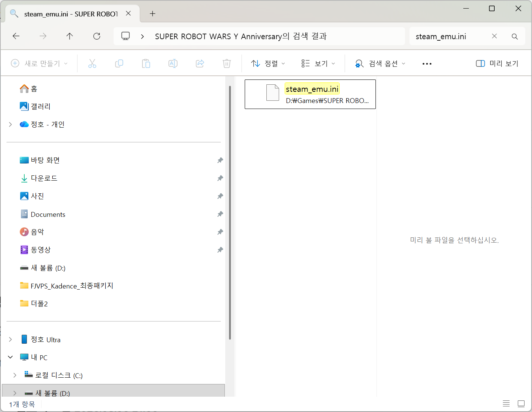Add a new tab with plus button
This screenshot has height=412, width=532.
coord(152,14)
